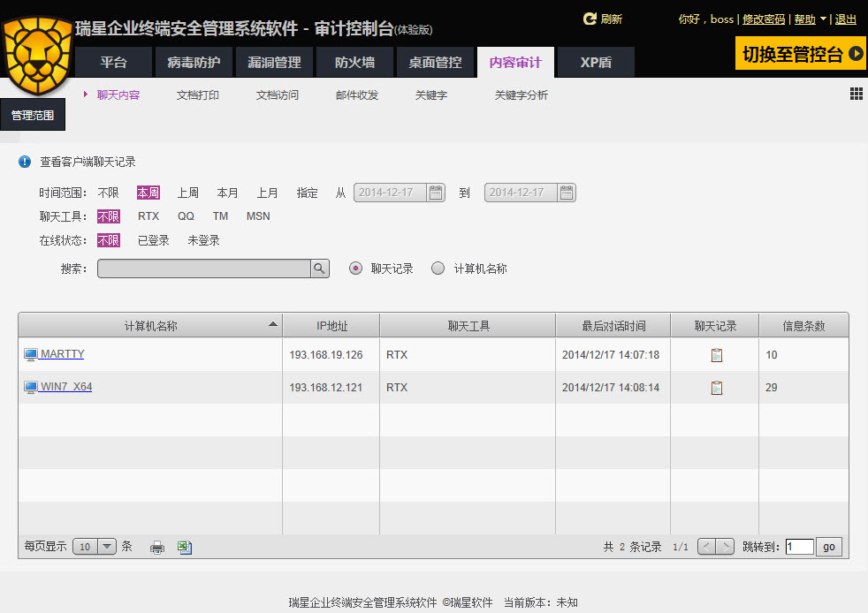Export table using the Excel icon
This screenshot has height=613, width=868.
click(185, 547)
